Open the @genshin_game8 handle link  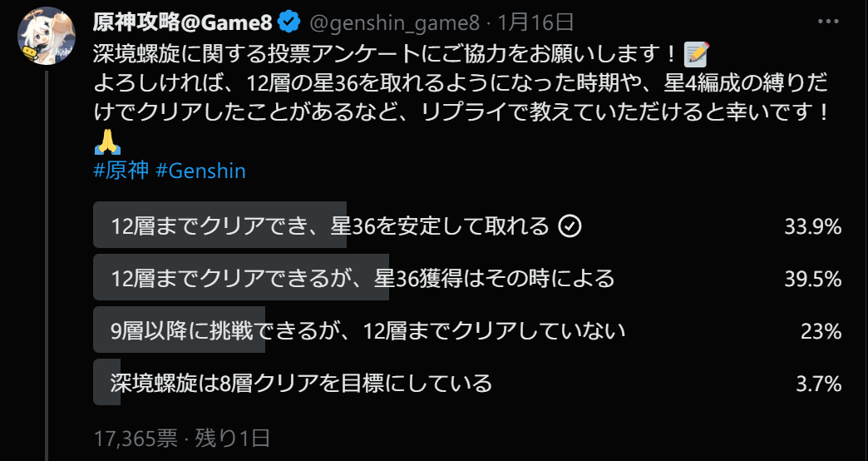pos(396,22)
